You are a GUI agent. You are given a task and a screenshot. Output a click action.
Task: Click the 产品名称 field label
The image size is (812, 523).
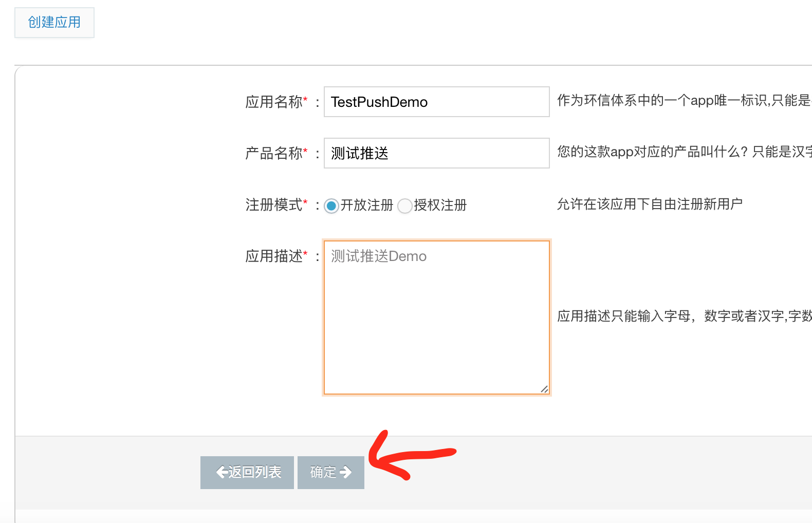click(x=274, y=154)
